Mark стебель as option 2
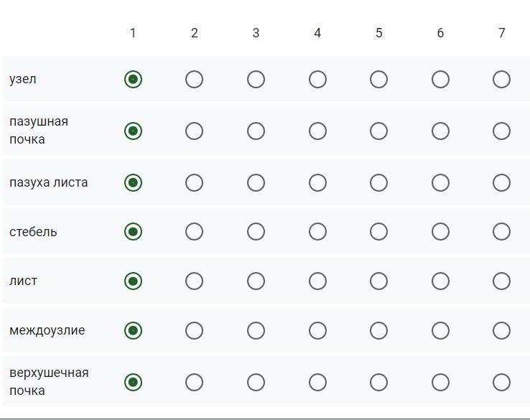This screenshot has height=420, width=530. coord(194,231)
